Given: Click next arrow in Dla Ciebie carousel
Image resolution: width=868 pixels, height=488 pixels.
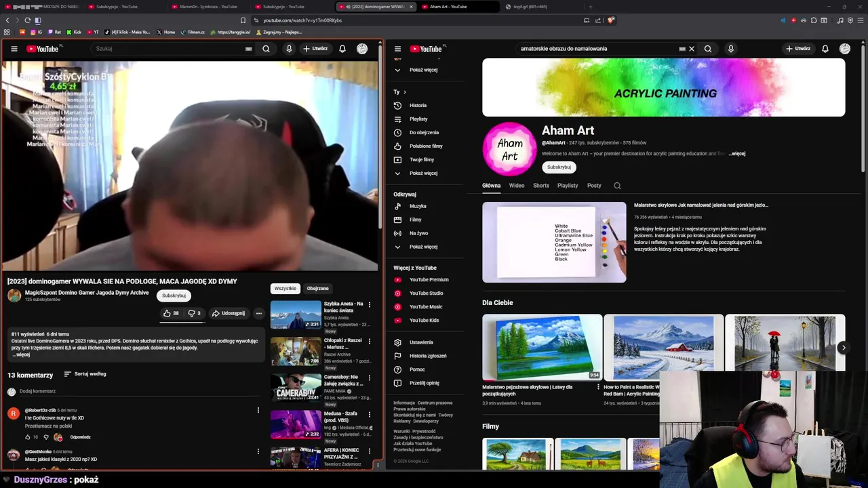Looking at the screenshot, I should (843, 348).
